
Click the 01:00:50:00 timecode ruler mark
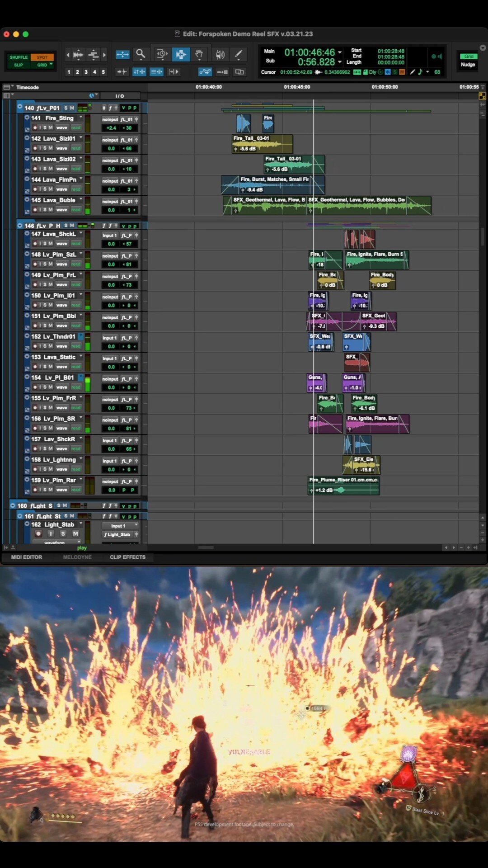385,87
